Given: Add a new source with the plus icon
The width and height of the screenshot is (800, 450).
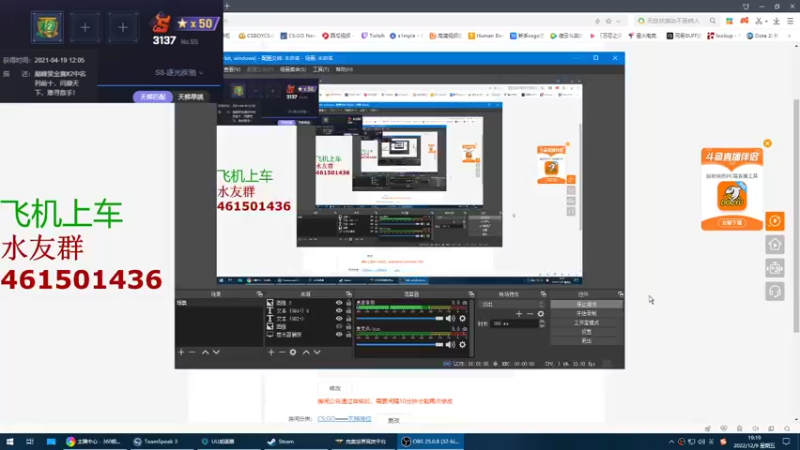Looking at the screenshot, I should coord(271,352).
